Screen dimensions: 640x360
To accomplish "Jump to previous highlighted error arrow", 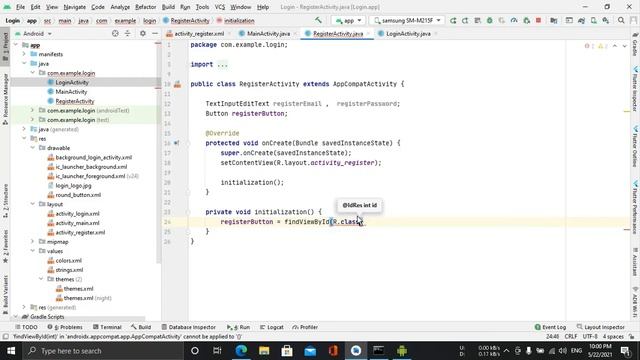I will pyautogui.click(x=615, y=46).
